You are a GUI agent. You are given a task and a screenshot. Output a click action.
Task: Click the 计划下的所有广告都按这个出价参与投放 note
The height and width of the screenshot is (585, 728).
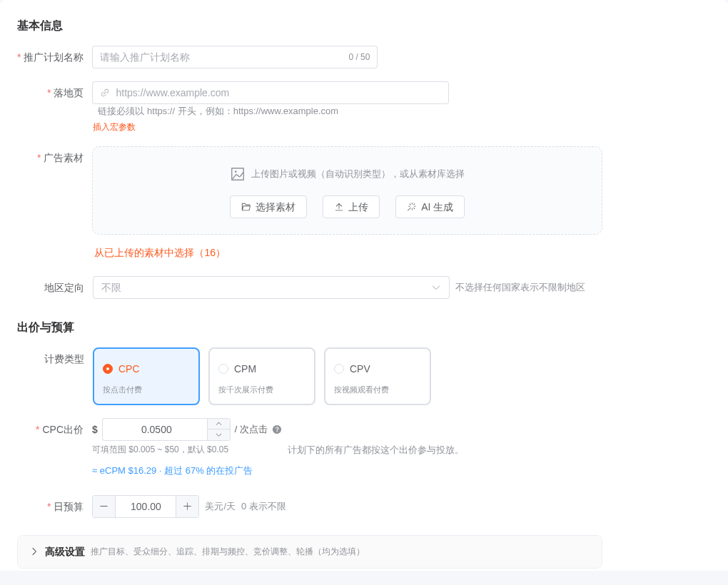coord(375,450)
